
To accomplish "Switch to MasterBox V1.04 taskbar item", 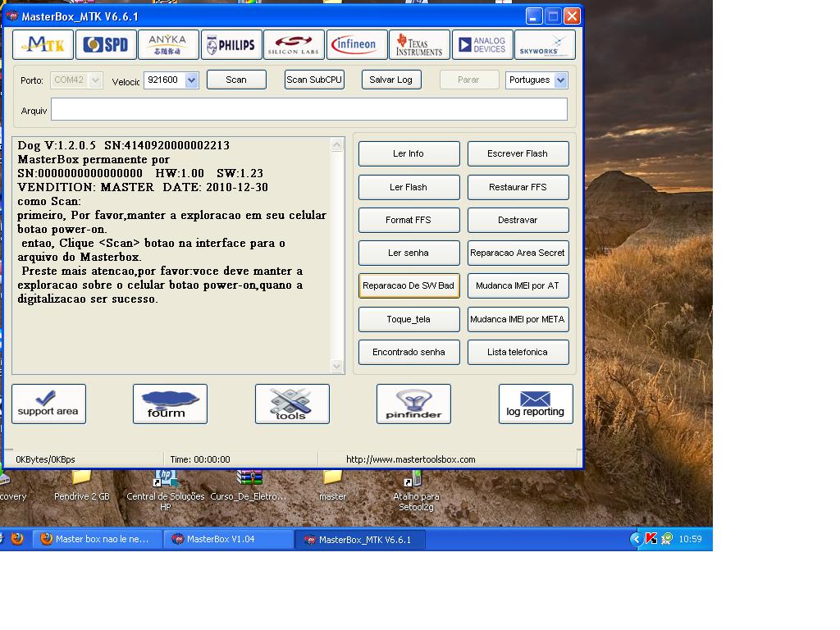I will point(229,539).
